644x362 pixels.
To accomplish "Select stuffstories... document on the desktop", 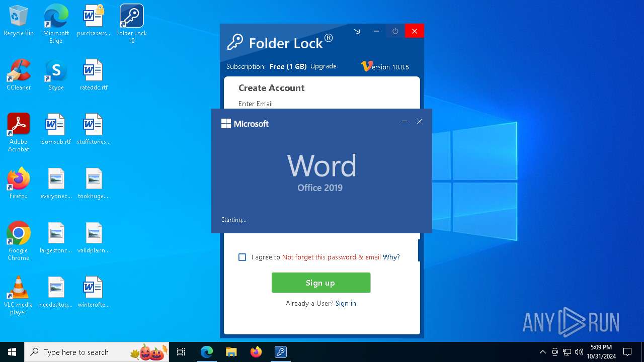I will point(94,130).
